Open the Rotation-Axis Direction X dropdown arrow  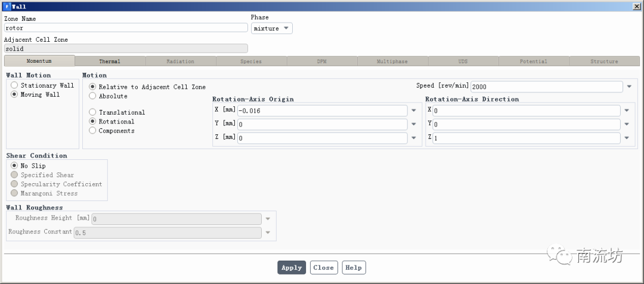626,110
